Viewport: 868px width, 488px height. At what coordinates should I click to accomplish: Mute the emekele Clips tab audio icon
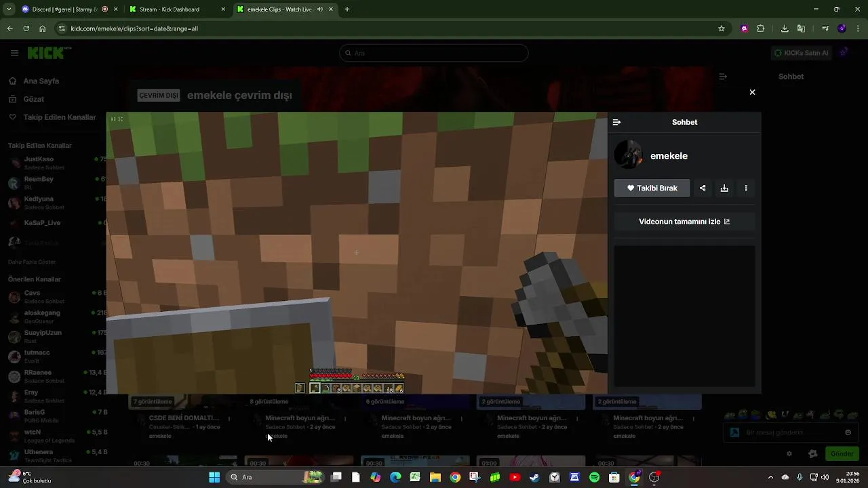coord(320,9)
